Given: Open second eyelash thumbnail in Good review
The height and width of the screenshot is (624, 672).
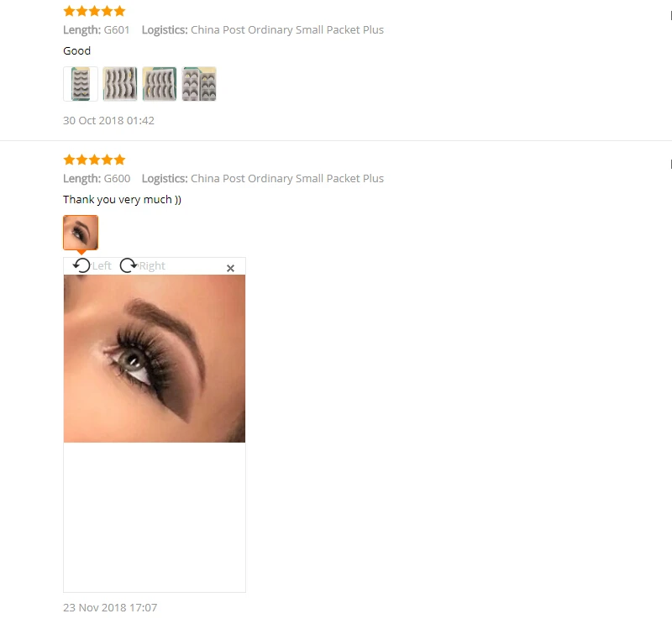Looking at the screenshot, I should [120, 84].
